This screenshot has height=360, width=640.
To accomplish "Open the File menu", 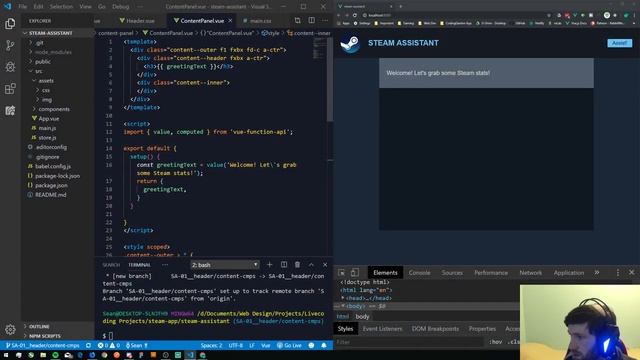I will pyautogui.click(x=22, y=7).
